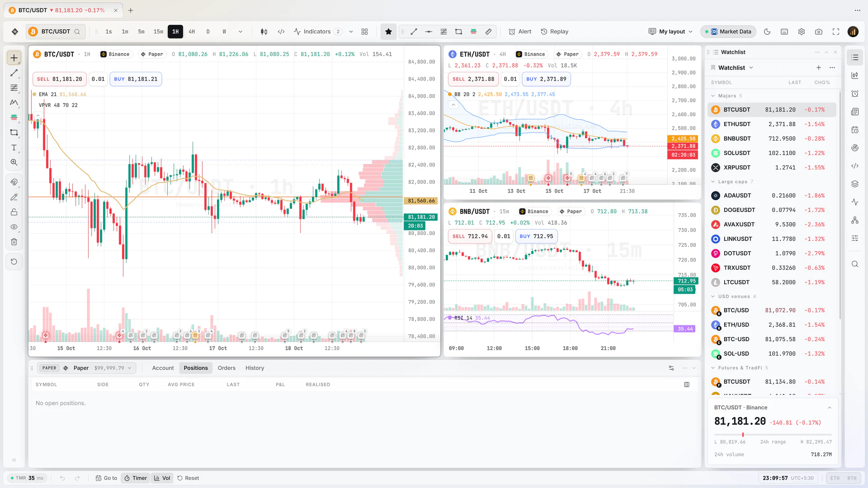The width and height of the screenshot is (868, 488).
Task: Click the ruler measure tool in toolbar
Action: [489, 32]
